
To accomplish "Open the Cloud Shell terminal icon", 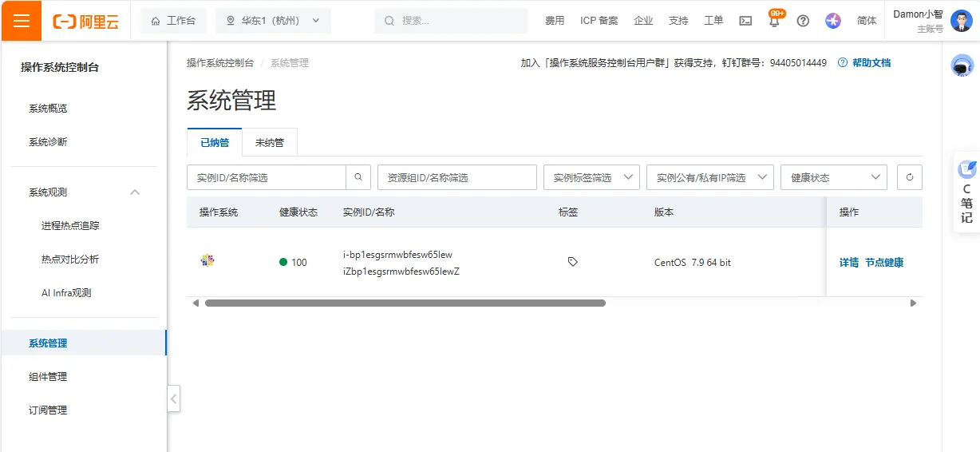I will (x=745, y=21).
